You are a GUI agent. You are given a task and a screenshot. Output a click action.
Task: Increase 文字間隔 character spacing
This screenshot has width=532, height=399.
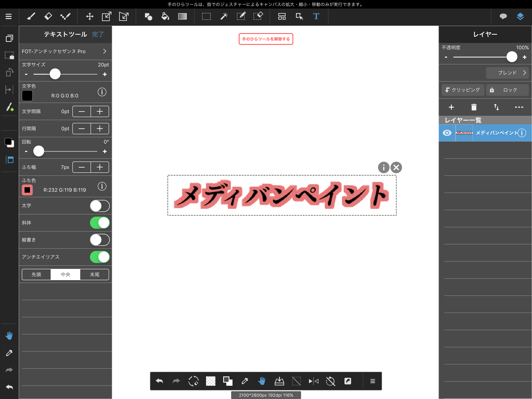point(100,111)
